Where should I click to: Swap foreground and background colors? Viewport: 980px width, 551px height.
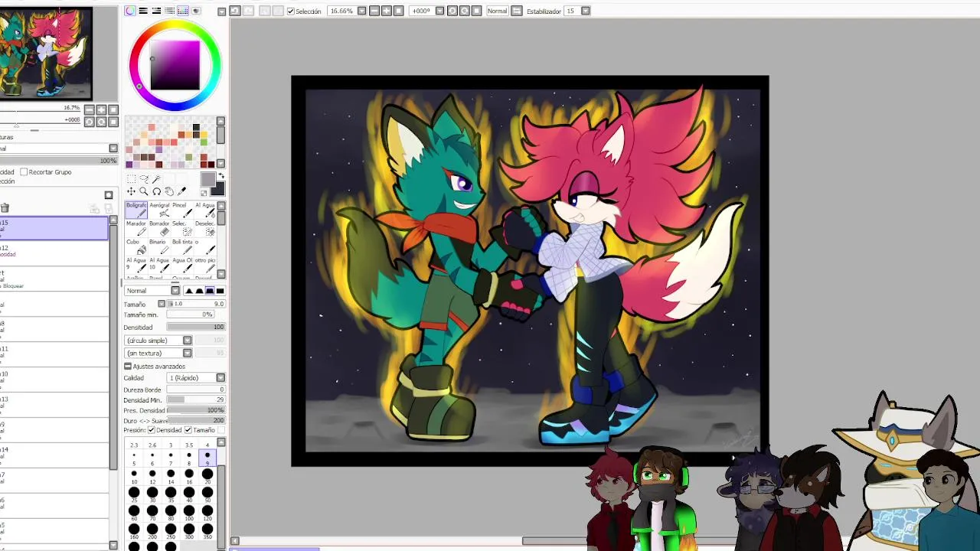point(221,175)
